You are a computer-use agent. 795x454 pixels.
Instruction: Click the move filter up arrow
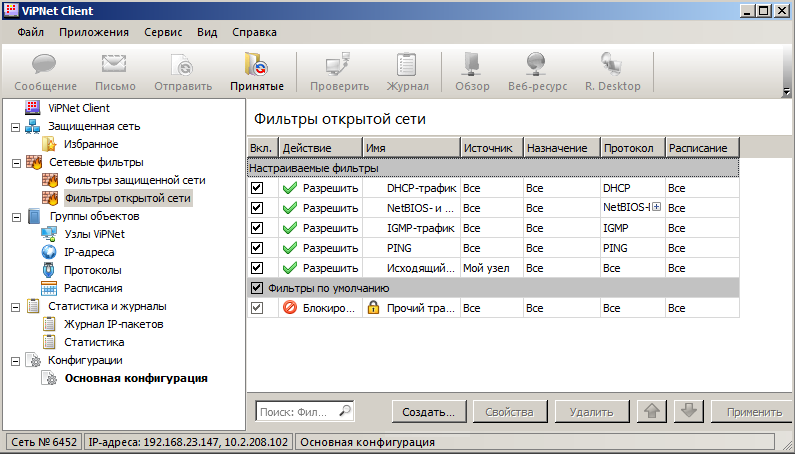pyautogui.click(x=651, y=411)
